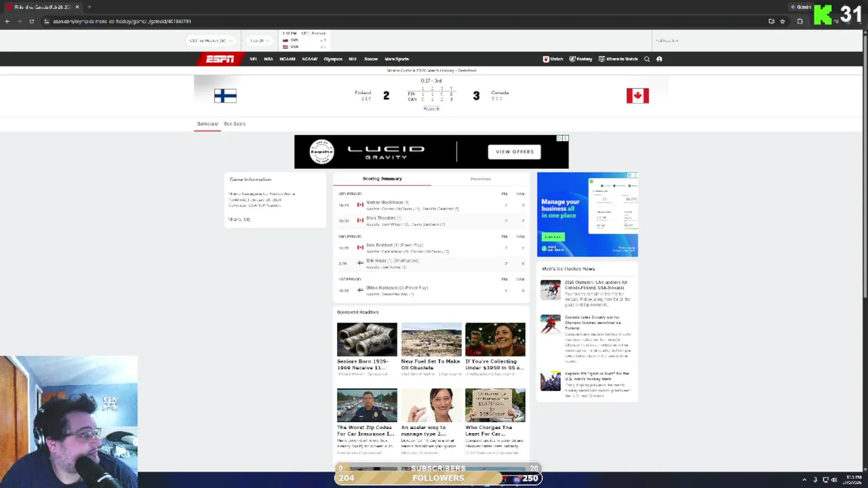Viewport: 868px width, 488px height.
Task: Open the NCAAM menu in ESPN navbar
Action: pyautogui.click(x=288, y=59)
